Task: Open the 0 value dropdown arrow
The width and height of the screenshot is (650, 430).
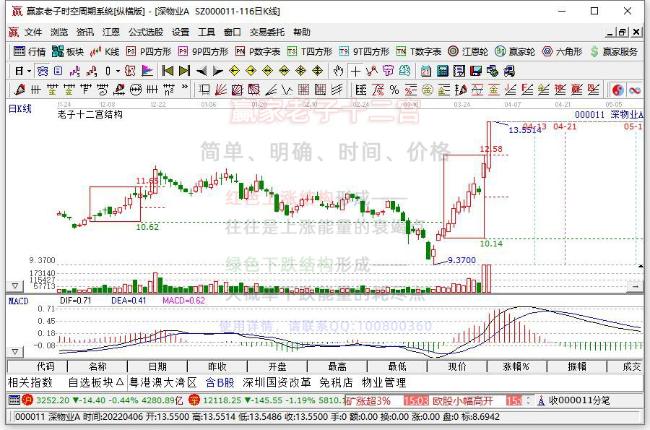Action: point(118,71)
